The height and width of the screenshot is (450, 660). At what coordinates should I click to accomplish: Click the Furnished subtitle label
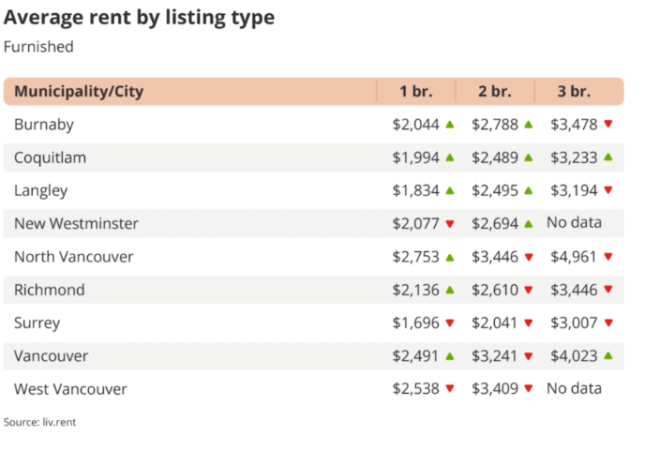tap(38, 47)
